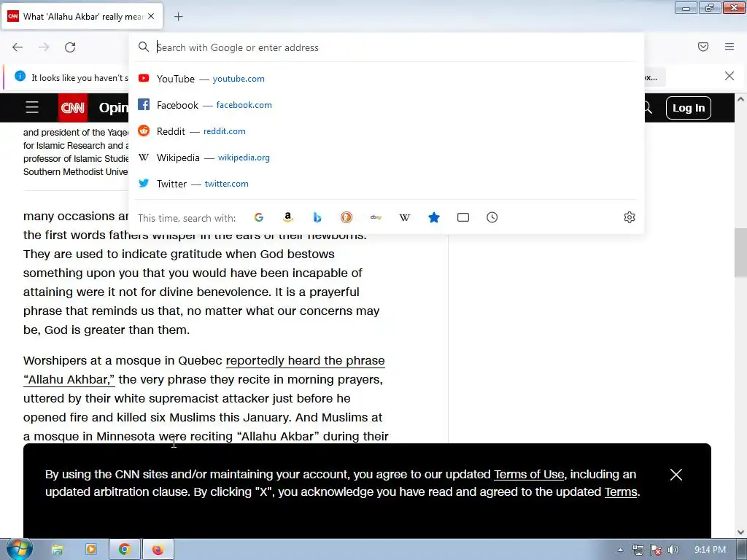Viewport: 747px width, 560px height.
Task: Click the CNN Log In button
Action: (689, 108)
